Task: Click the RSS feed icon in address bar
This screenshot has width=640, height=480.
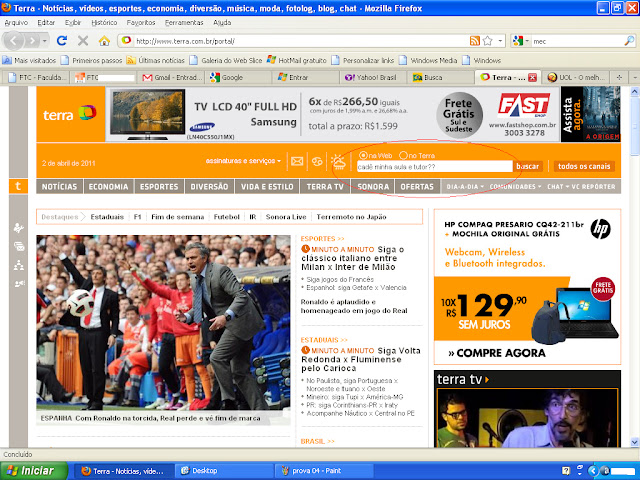Action: tap(475, 41)
